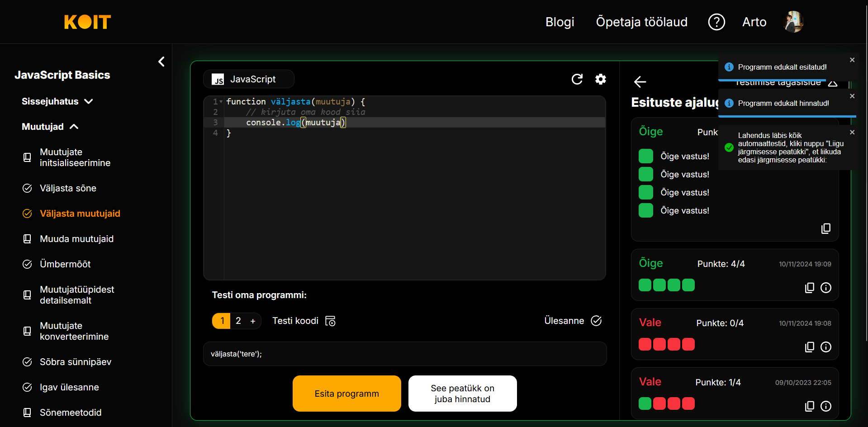Screen dimensions: 868x427
Task: Click the KOIT logo
Action: [x=87, y=22]
